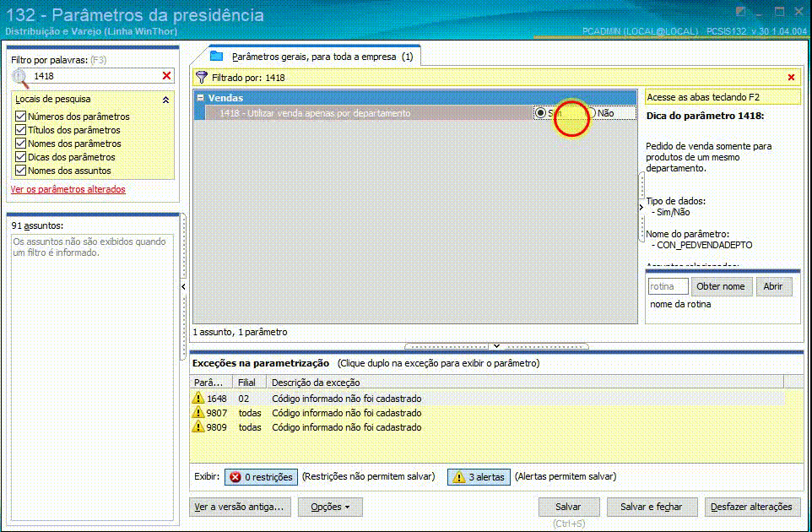The image size is (812, 532).
Task: Select parameter row '1418 - Utilizar venda apenas por departamento'
Action: pos(368,113)
